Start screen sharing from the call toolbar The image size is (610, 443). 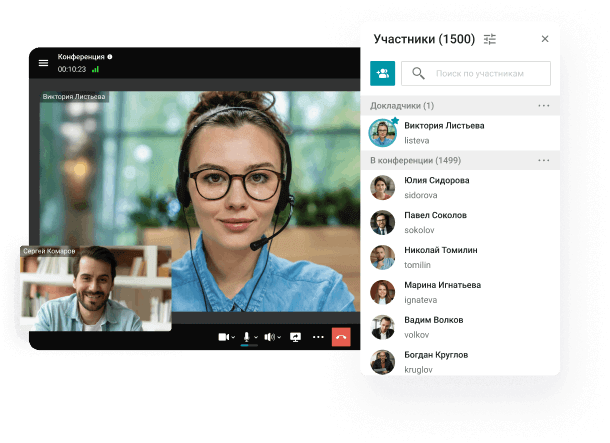(295, 337)
